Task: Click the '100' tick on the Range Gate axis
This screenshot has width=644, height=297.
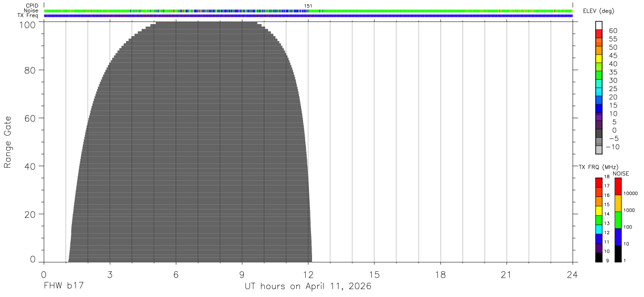Action: coord(28,24)
